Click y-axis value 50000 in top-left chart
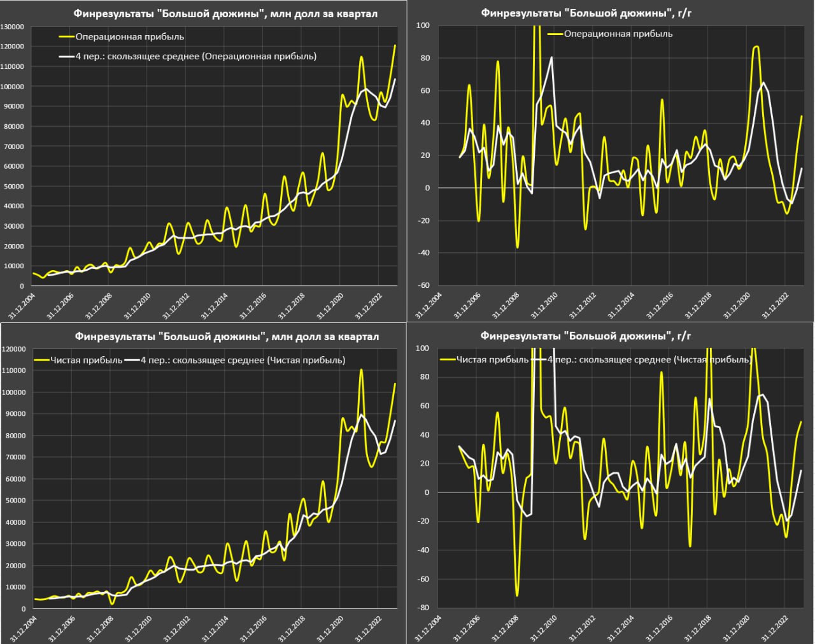The image size is (815, 644). pyautogui.click(x=14, y=187)
